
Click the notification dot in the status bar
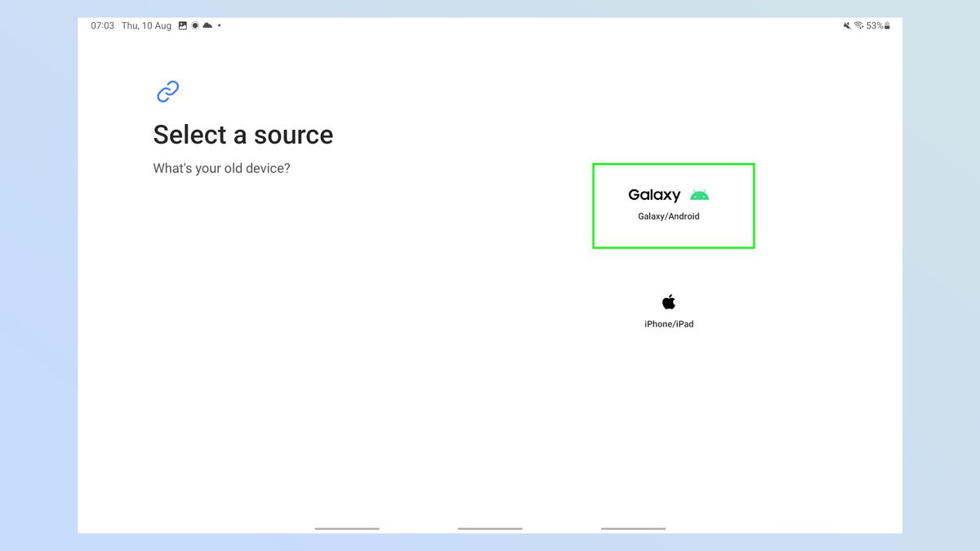pos(217,25)
